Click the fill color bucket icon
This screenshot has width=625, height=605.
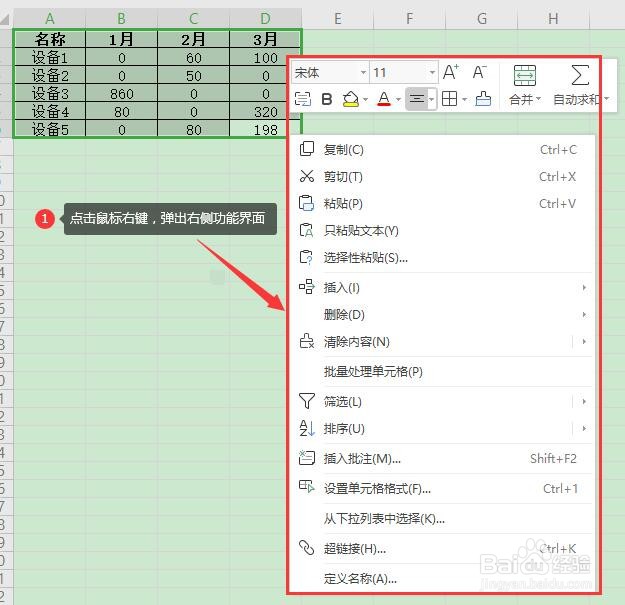point(350,99)
